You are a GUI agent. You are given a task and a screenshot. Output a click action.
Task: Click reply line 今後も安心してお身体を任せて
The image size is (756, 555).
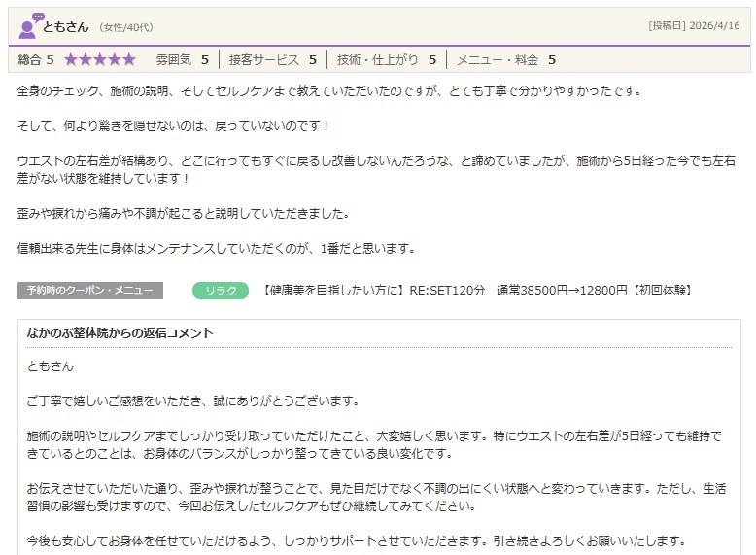pos(357,541)
